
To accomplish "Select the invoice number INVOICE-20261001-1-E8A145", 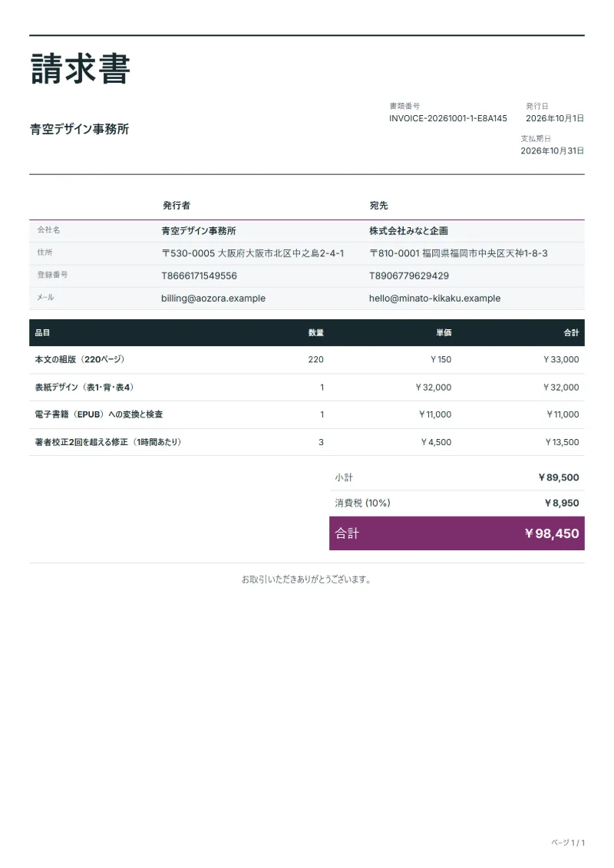I will [448, 118].
